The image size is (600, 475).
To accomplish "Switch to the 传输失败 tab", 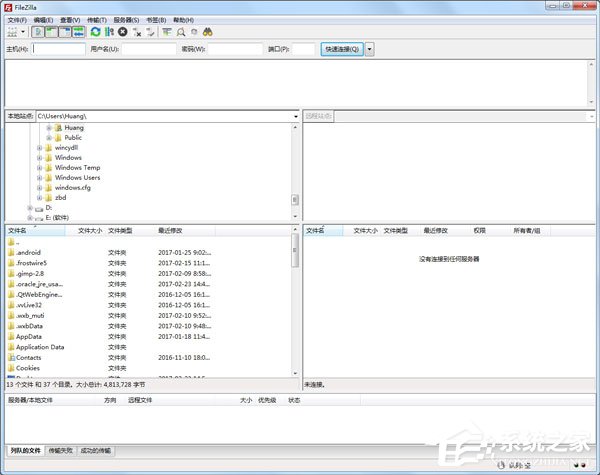I will point(61,452).
